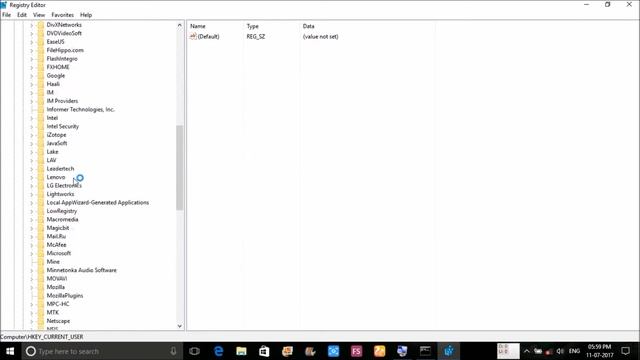Select the (Default) value entry

coord(208,36)
